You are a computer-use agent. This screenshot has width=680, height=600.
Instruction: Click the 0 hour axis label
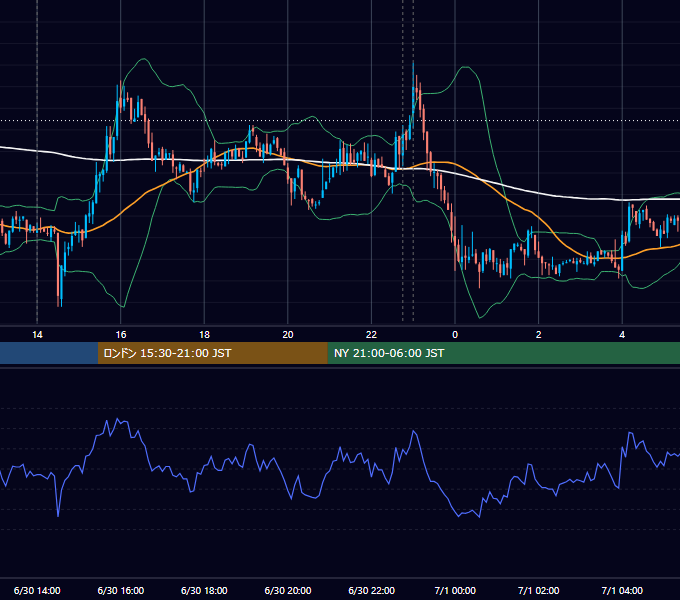point(455,335)
